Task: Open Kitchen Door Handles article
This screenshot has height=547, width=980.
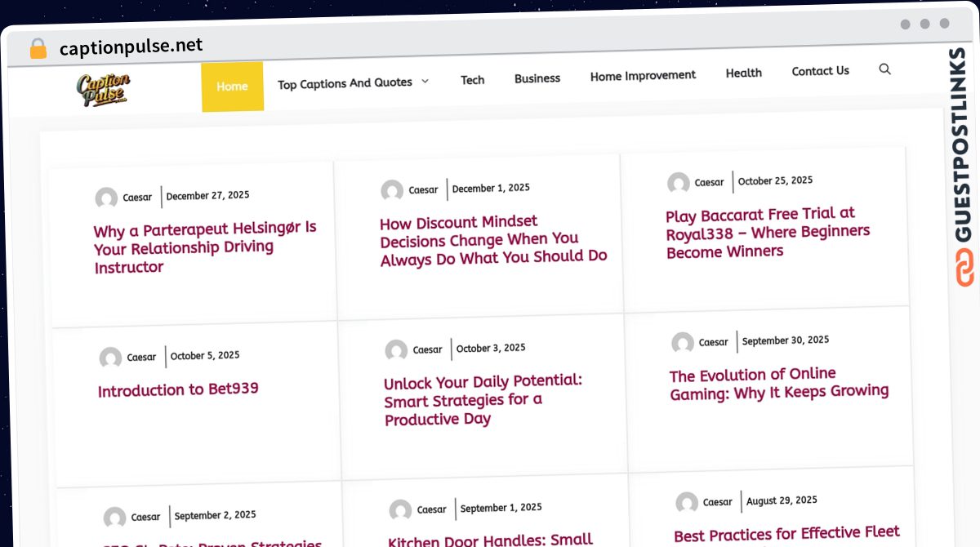Action: click(490, 540)
